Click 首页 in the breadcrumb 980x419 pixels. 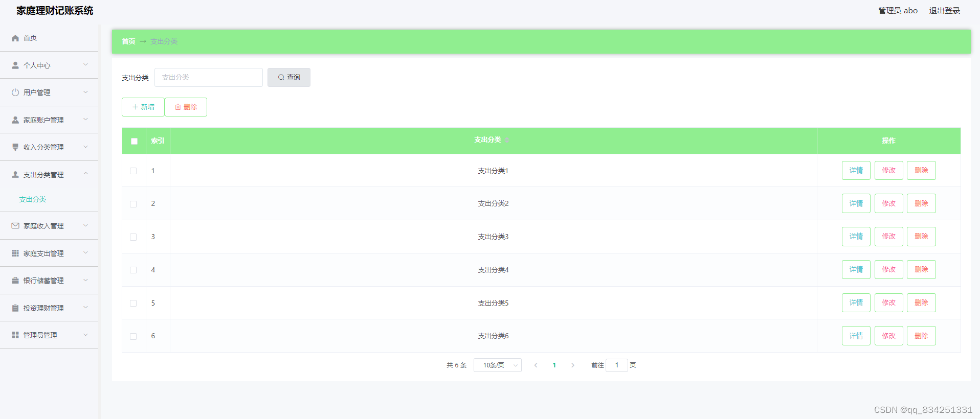(128, 41)
